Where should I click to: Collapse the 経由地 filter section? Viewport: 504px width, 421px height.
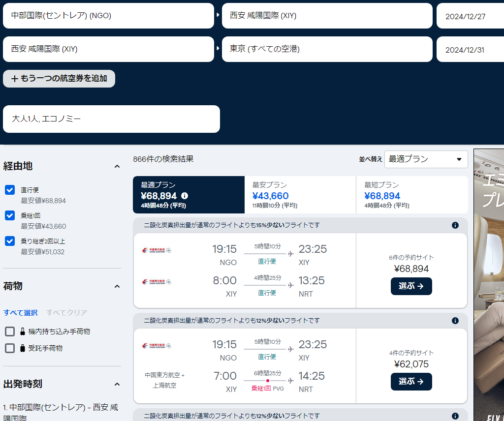coord(117,167)
